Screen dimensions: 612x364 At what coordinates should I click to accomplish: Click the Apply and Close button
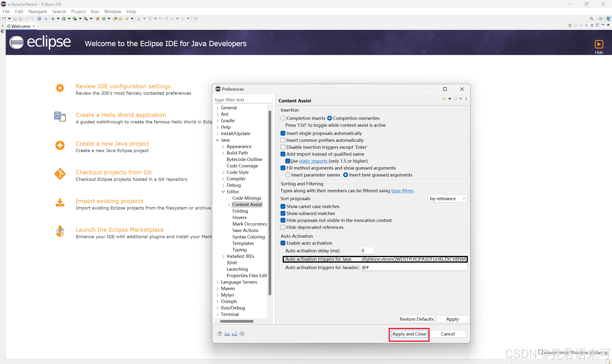pyautogui.click(x=409, y=334)
